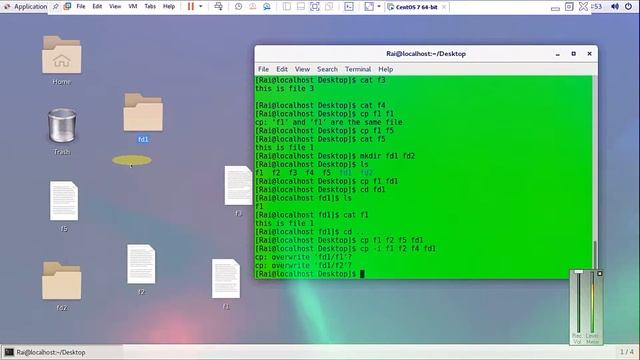Toggle the thumbnail bar icon
This screenshot has height=360, width=640.
301,7
